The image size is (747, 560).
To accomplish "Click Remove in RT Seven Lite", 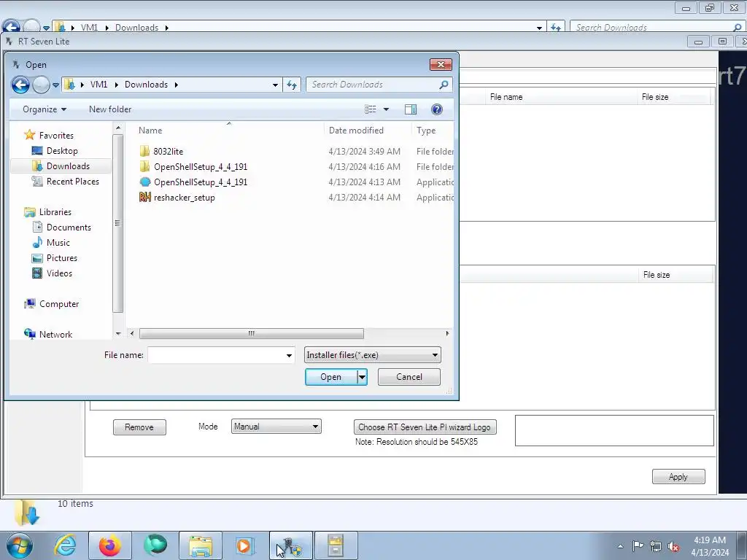I will [139, 427].
